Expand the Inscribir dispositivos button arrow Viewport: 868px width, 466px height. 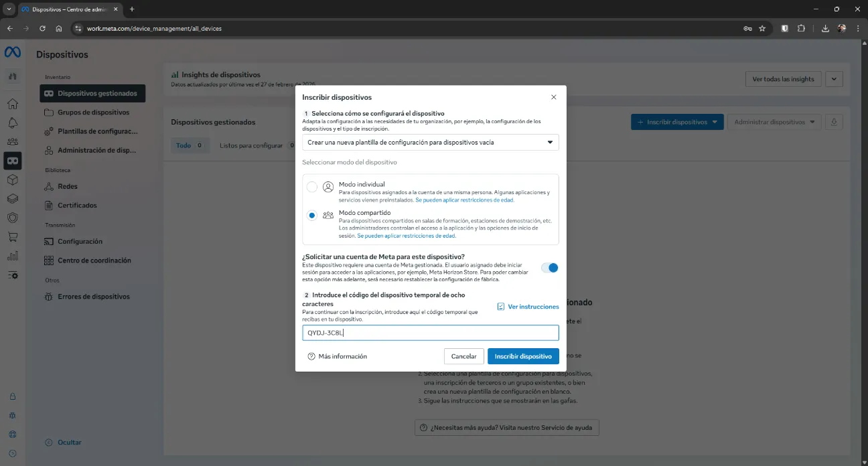coord(715,122)
